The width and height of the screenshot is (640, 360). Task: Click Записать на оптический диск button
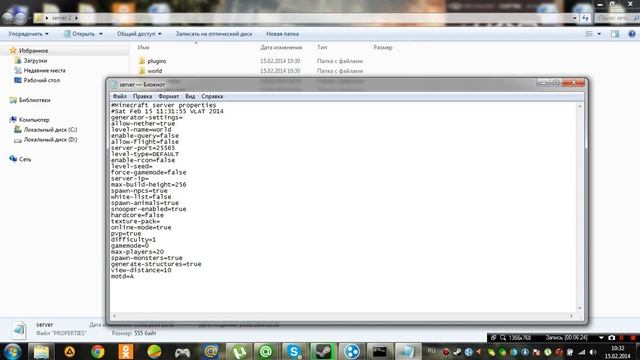pos(214,34)
